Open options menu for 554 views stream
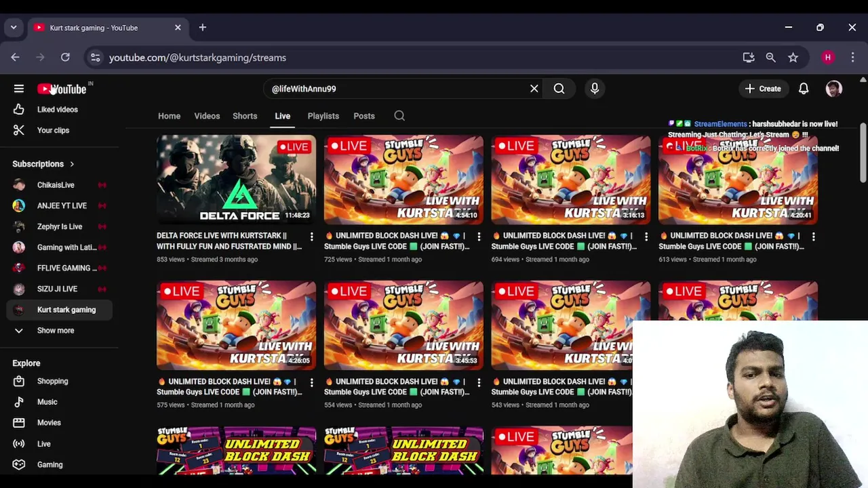This screenshot has height=488, width=868. (x=479, y=382)
